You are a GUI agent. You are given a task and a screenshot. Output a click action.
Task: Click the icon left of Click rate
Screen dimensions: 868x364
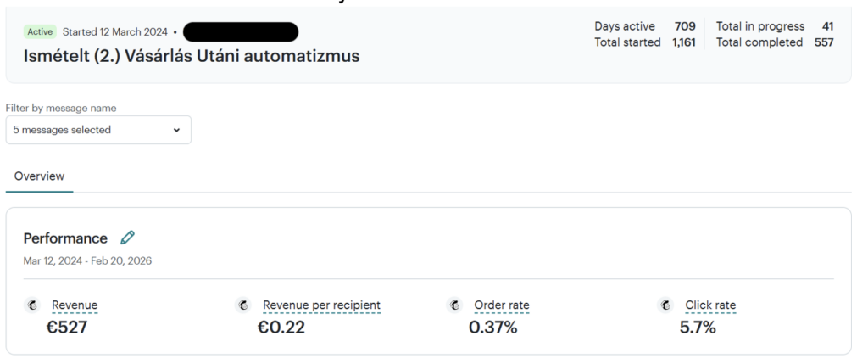[666, 305]
